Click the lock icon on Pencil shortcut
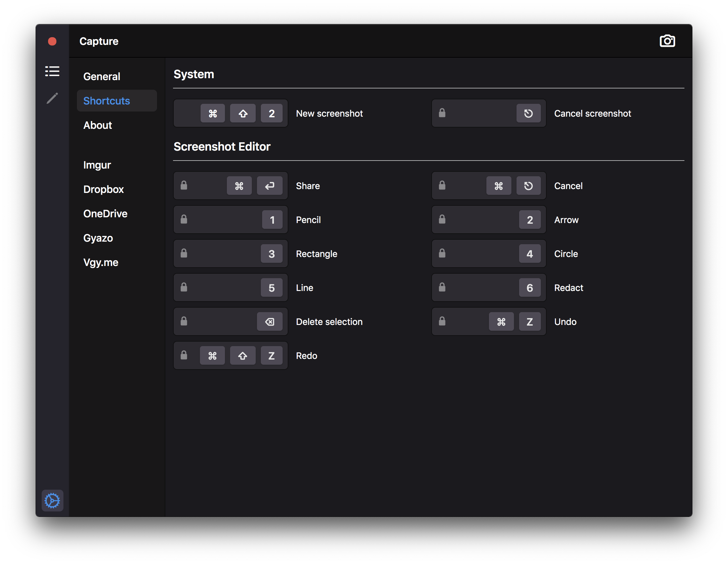The width and height of the screenshot is (728, 564). coord(184,219)
